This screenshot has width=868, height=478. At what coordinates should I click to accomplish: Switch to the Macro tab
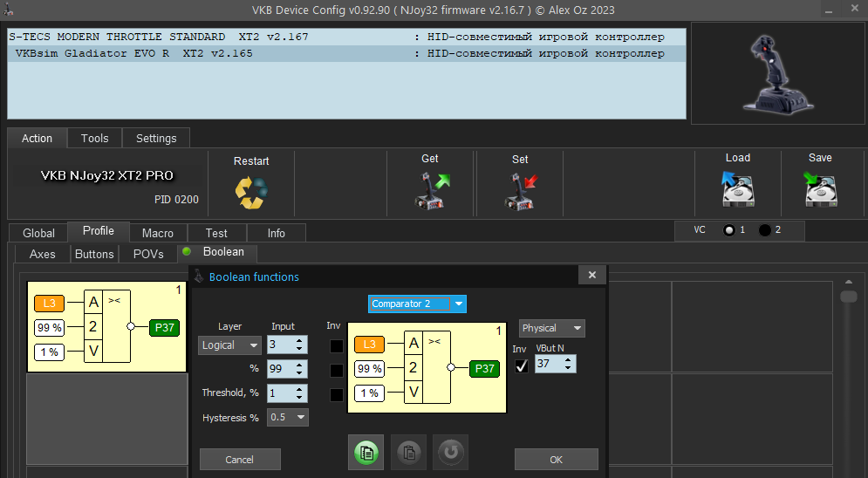click(158, 233)
